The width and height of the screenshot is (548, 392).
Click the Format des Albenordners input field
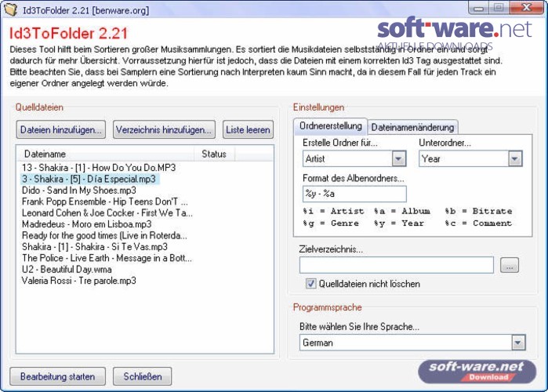click(354, 194)
